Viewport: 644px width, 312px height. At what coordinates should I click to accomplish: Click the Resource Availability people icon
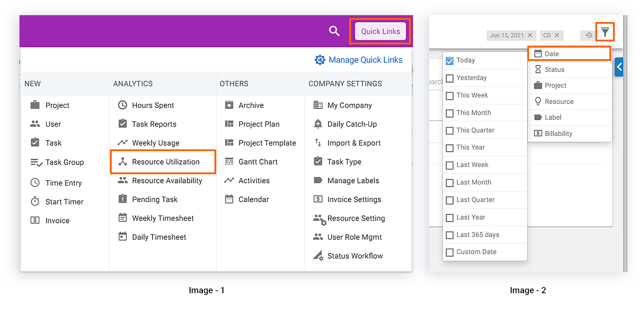pyautogui.click(x=123, y=180)
